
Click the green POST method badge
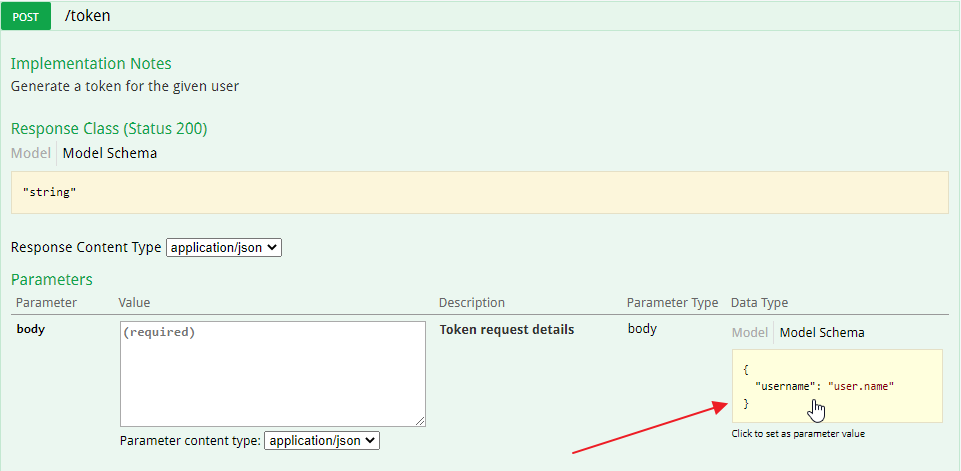pyautogui.click(x=32, y=16)
